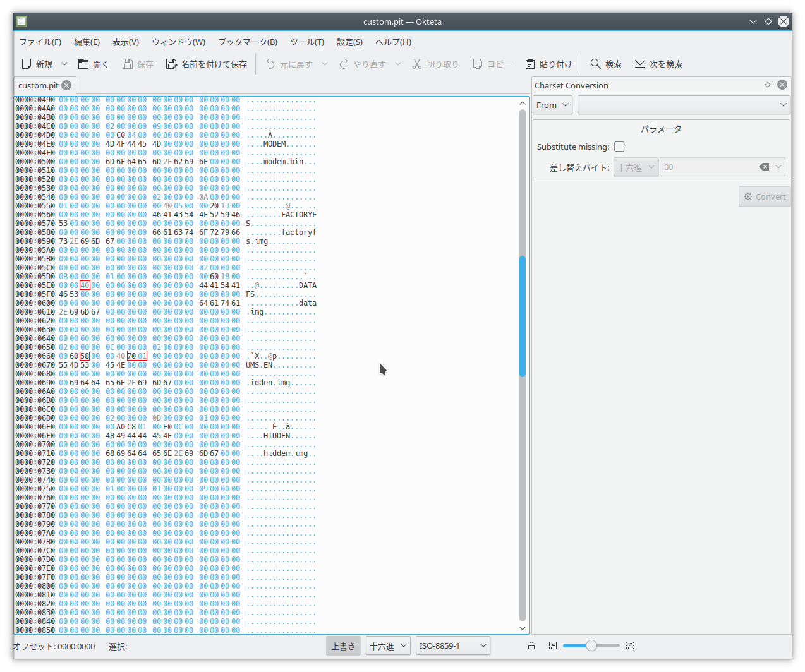This screenshot has height=672, width=805.
Task: Click the 貼り付け (Paste) toolbar icon
Action: point(530,64)
